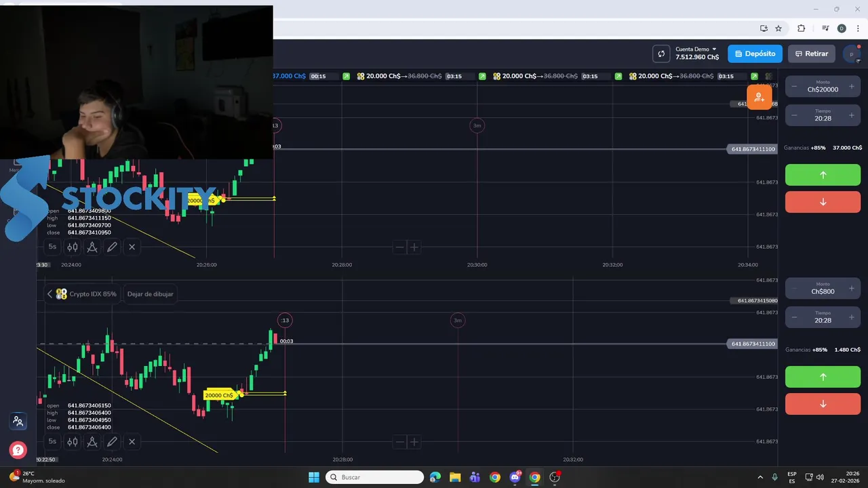Viewport: 868px width, 488px height.
Task: Click the X close-toolbar icon on the upper chart
Action: (x=132, y=247)
